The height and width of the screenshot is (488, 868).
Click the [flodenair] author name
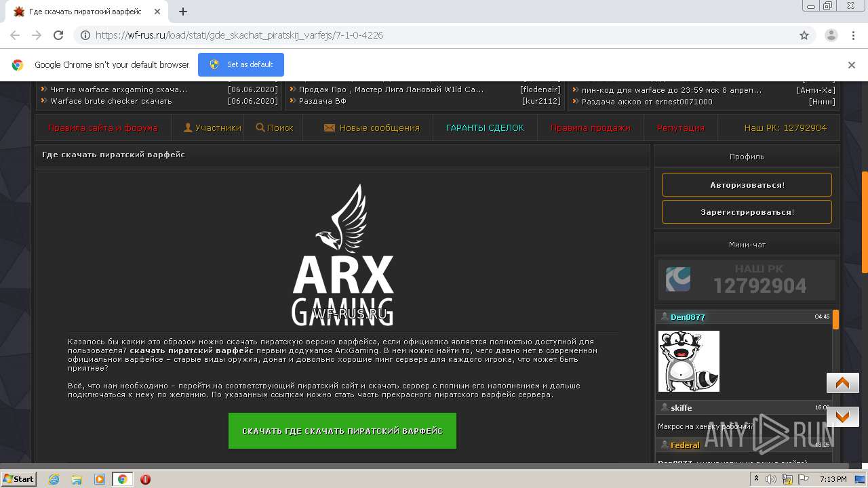point(540,89)
